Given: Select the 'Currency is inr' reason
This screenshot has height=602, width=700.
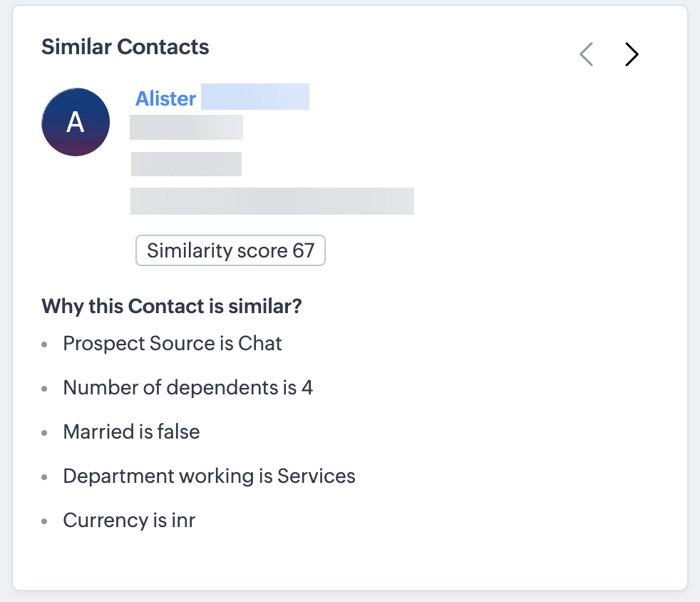Looking at the screenshot, I should click(x=129, y=520).
